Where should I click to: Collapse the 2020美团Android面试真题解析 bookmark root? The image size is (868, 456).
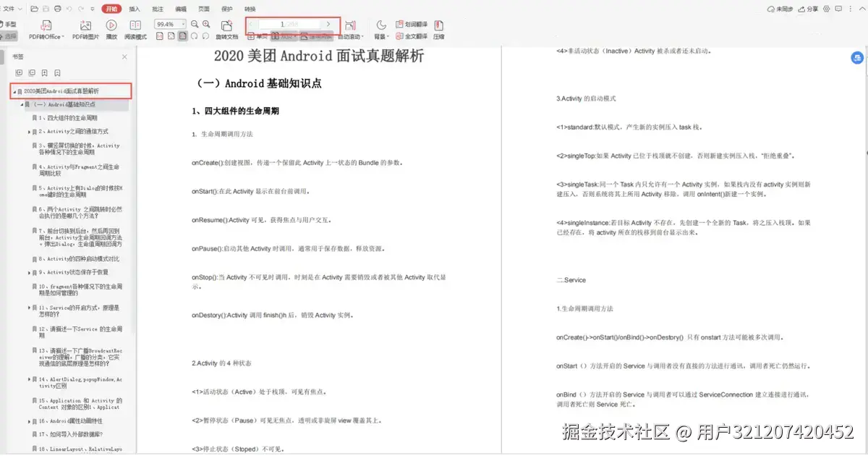tap(14, 92)
